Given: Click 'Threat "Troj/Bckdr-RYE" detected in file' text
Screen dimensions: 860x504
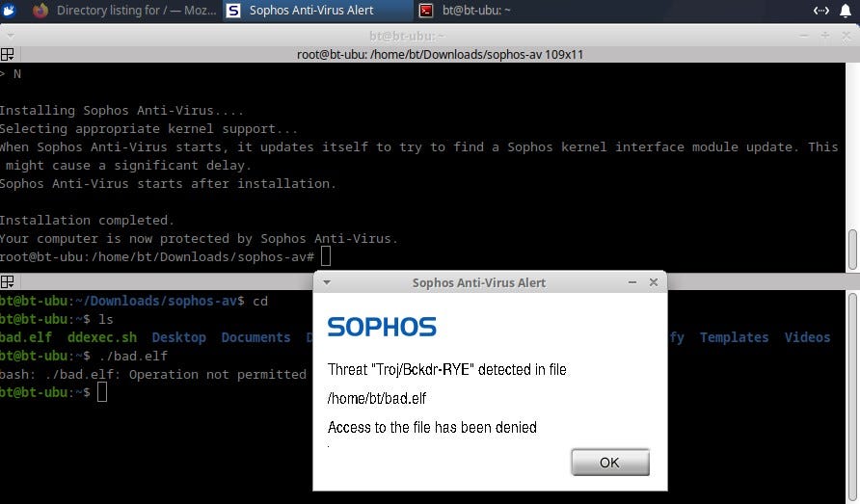Looking at the screenshot, I should point(447,370).
